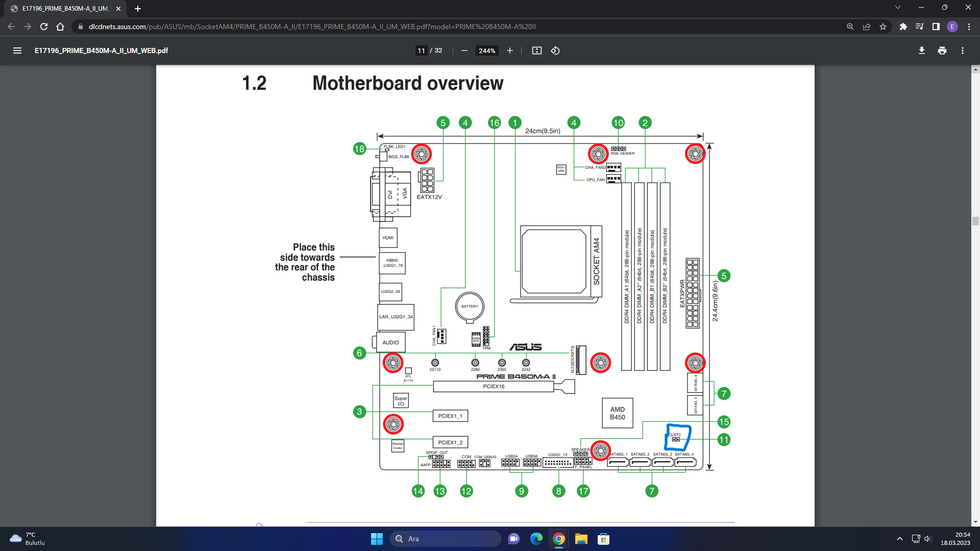Close the PDF browser tab
980x551 pixels.
tap(118, 9)
